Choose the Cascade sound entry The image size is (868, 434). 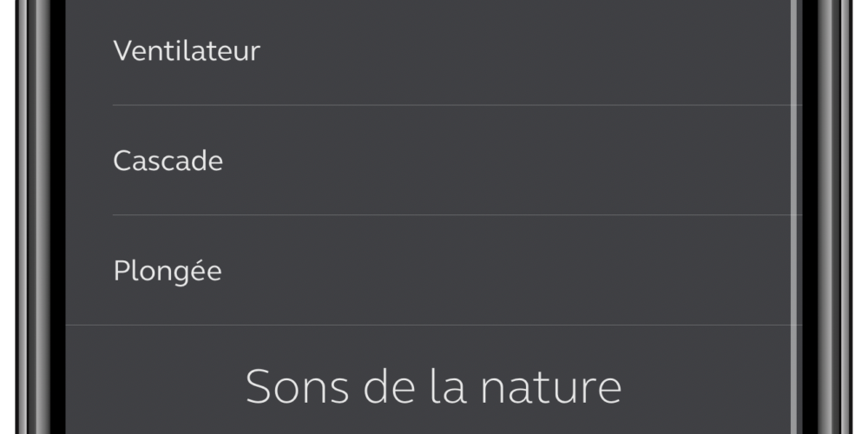(433, 160)
